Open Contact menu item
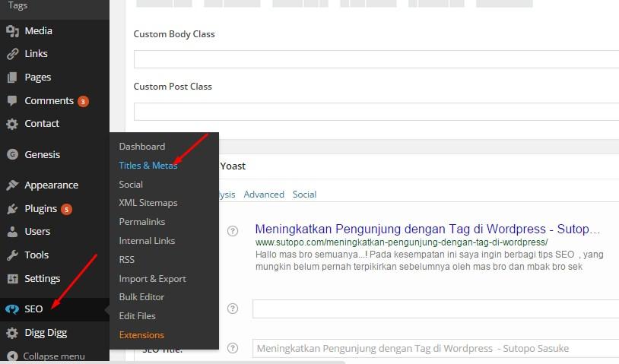 point(42,123)
